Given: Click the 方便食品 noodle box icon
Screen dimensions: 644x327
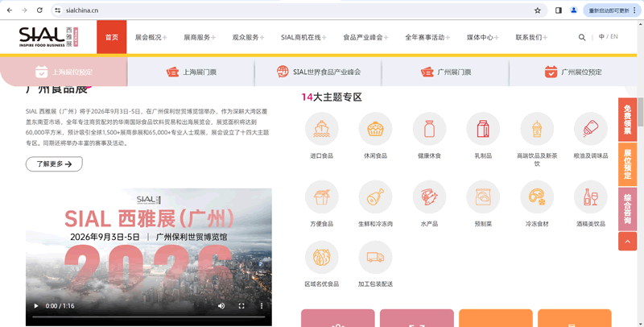Looking at the screenshot, I should click(321, 197).
